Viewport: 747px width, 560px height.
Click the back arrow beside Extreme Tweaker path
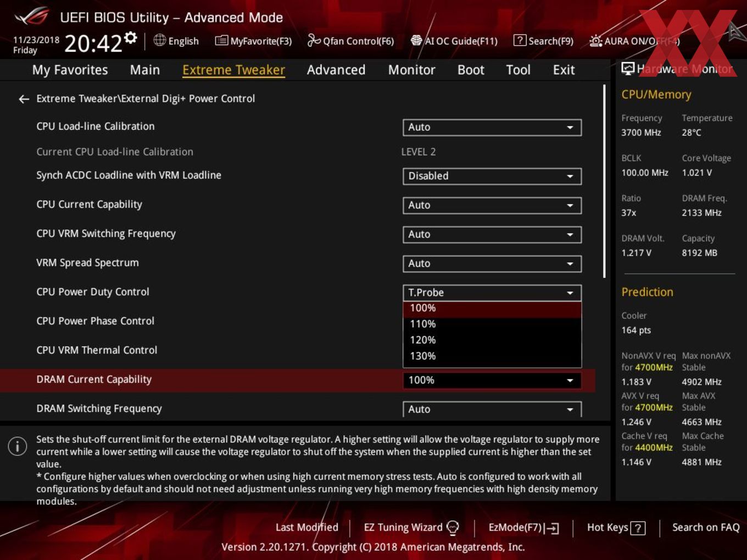coord(24,99)
